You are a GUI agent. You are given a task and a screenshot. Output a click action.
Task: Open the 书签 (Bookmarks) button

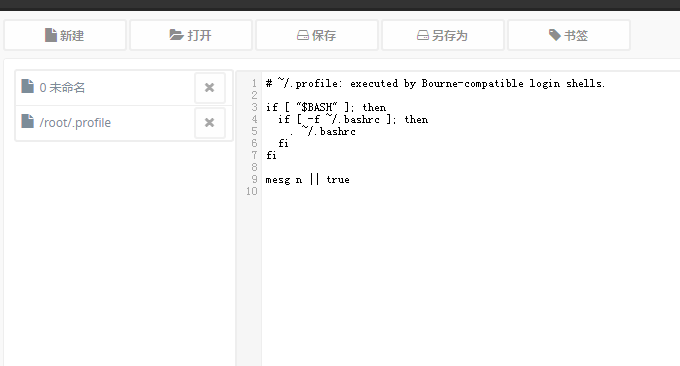click(x=569, y=35)
